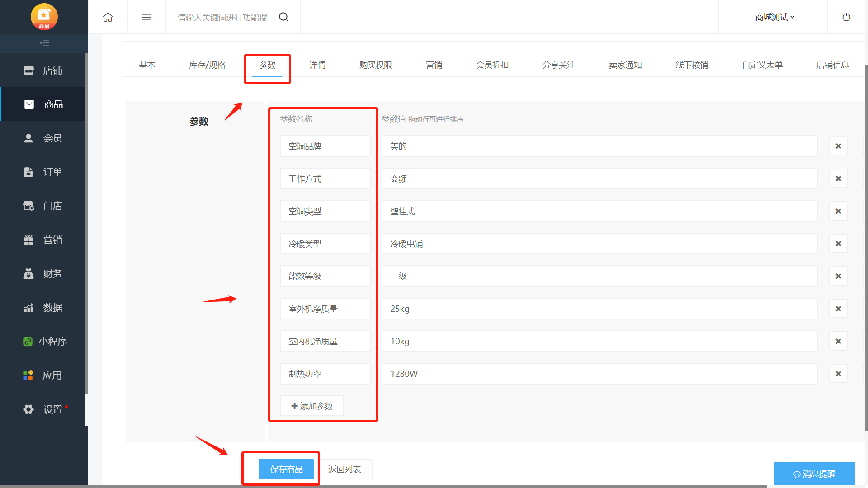Delete the 制热功率 parameter row
The width and height of the screenshot is (868, 488).
838,374
